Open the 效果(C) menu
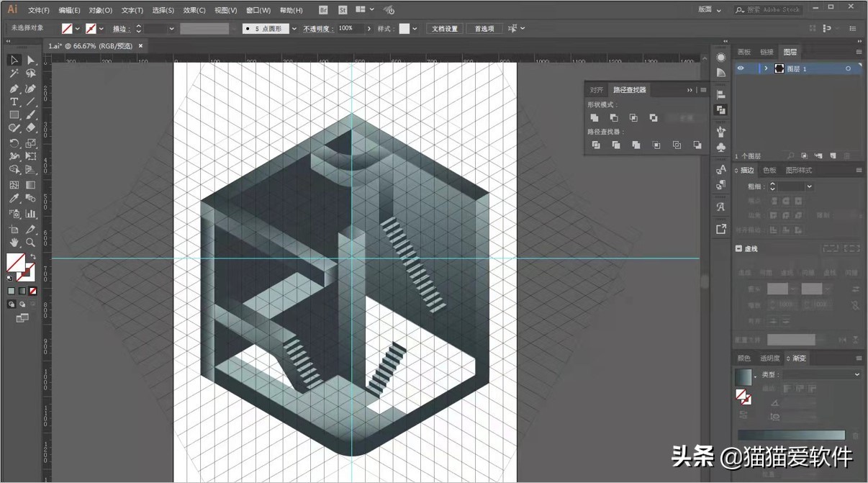This screenshot has height=483, width=868. [194, 11]
